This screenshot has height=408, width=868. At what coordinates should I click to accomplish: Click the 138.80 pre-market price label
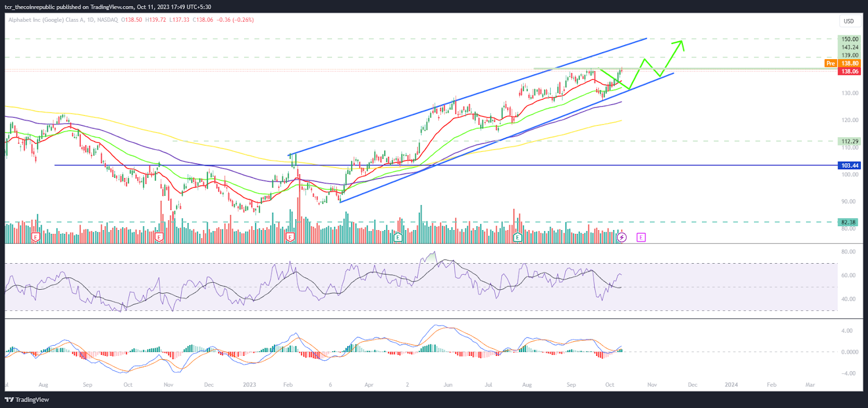850,63
